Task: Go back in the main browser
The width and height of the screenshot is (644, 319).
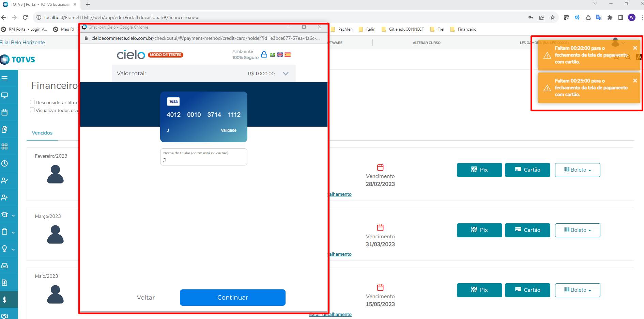Action: click(4, 17)
